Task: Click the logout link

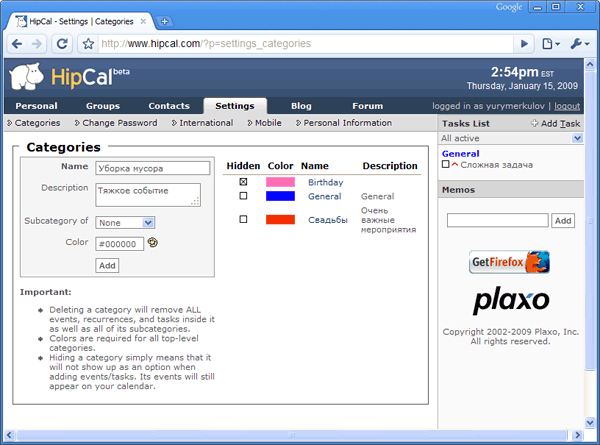Action: pos(567,106)
